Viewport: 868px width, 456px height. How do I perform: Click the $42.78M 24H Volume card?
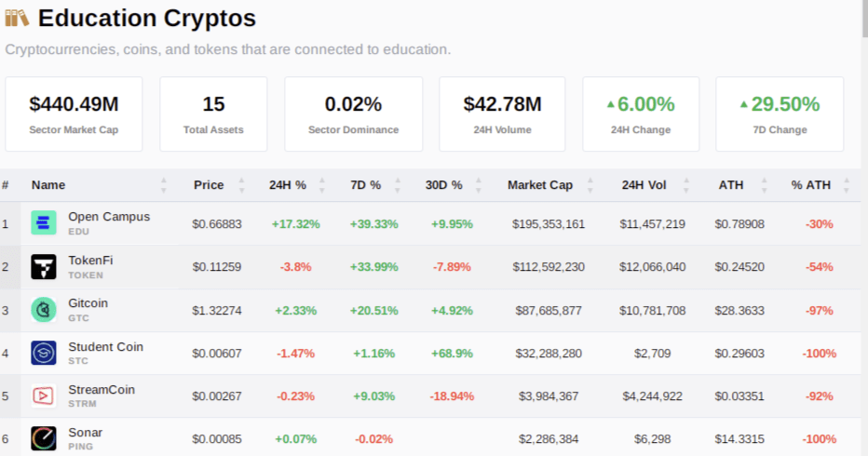tap(502, 114)
